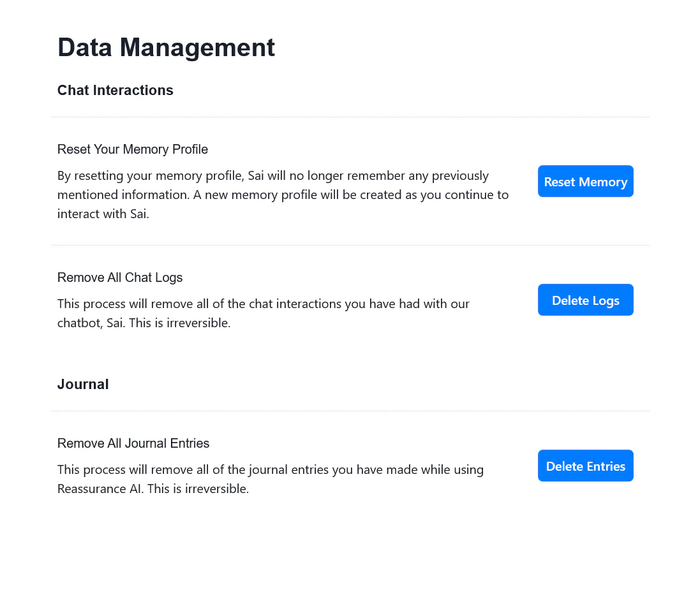Select the Remove All Journal Entries label
This screenshot has height=604, width=700.
tap(133, 443)
